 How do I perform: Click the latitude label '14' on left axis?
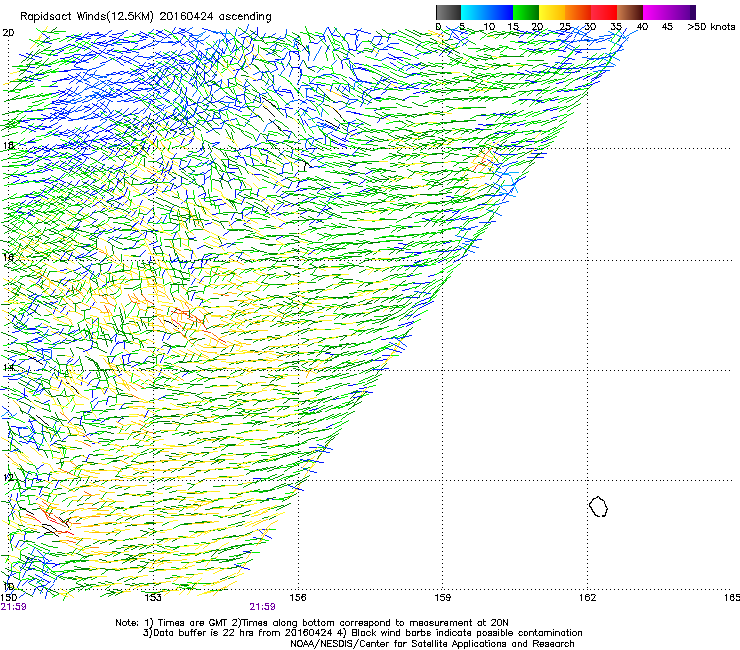click(x=8, y=367)
